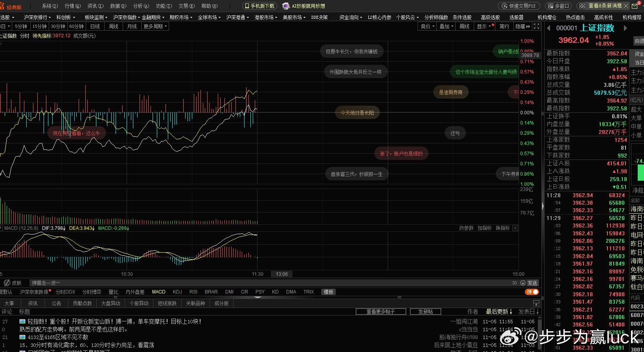
Task: Open the emoji picker in danmaku bar
Action: (523, 283)
